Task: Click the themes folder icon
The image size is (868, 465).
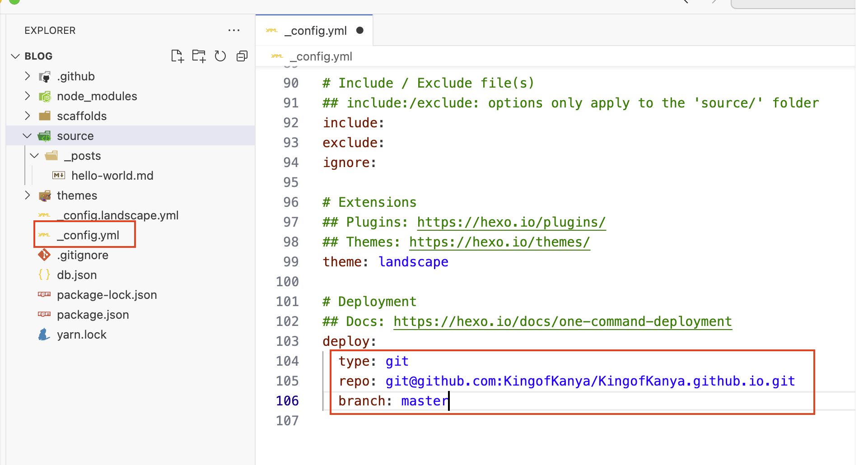Action: pos(45,195)
